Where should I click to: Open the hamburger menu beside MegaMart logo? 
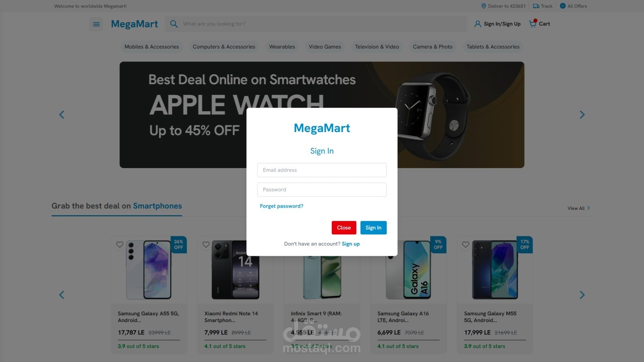coord(96,24)
